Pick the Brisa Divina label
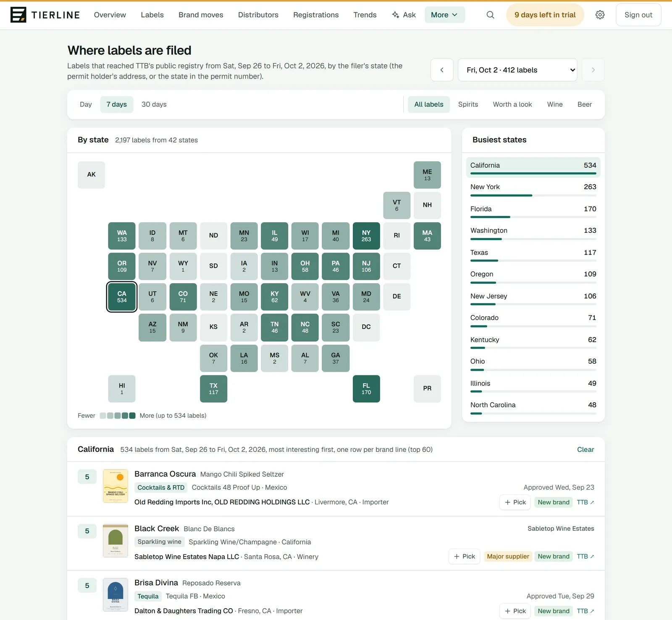672x620 pixels. point(515,611)
